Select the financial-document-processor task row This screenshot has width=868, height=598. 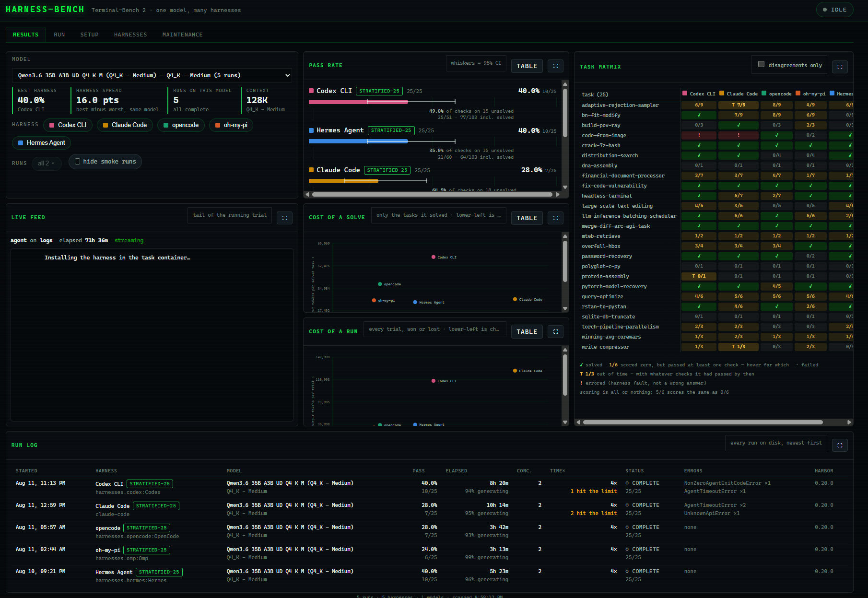pos(623,176)
